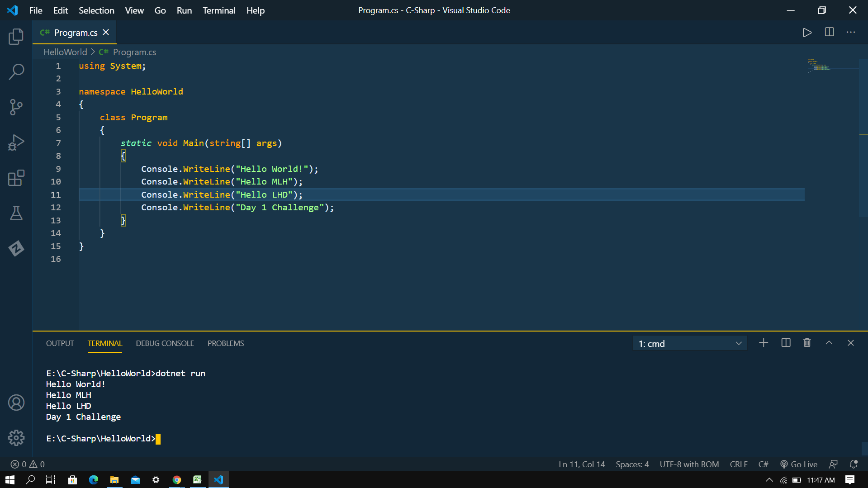Image resolution: width=868 pixels, height=488 pixels.
Task: Click the editor minimap preview
Action: click(820, 65)
